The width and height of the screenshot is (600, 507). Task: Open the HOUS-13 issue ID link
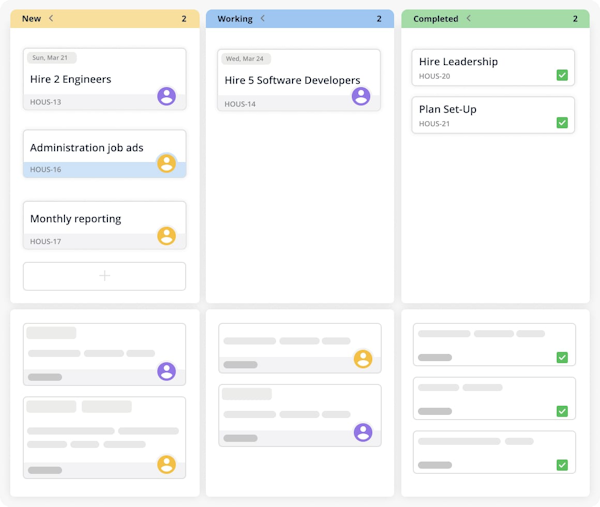(x=46, y=102)
